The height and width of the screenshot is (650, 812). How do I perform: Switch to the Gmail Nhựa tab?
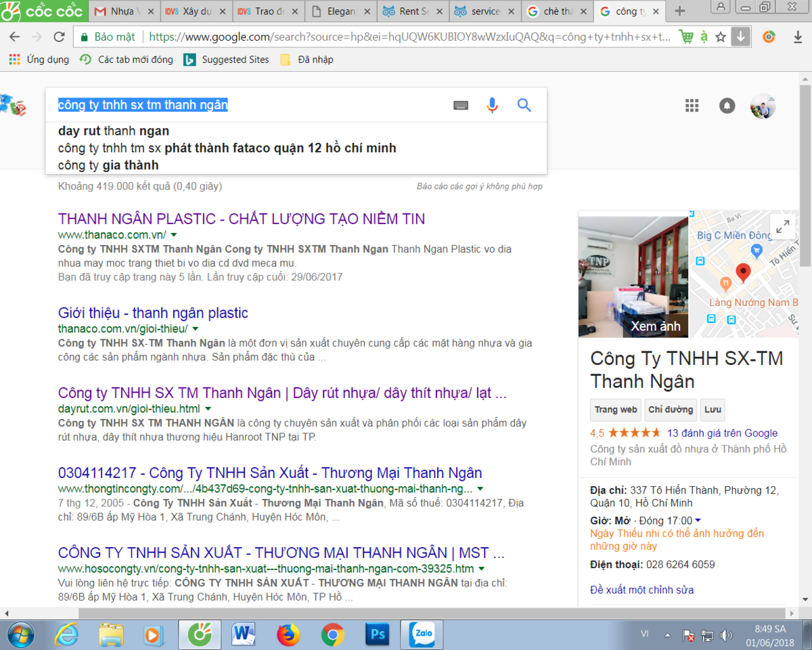(123, 12)
